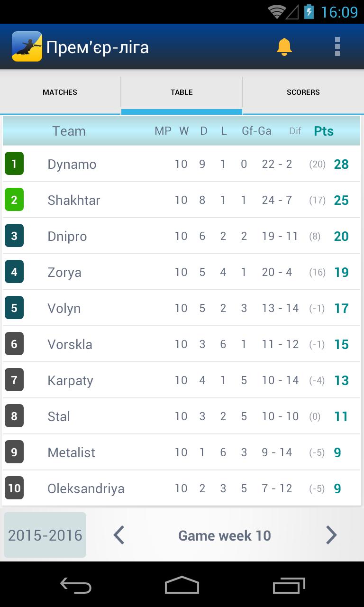Sort standings by the Pts column header
This screenshot has height=607, width=364.
click(x=324, y=131)
